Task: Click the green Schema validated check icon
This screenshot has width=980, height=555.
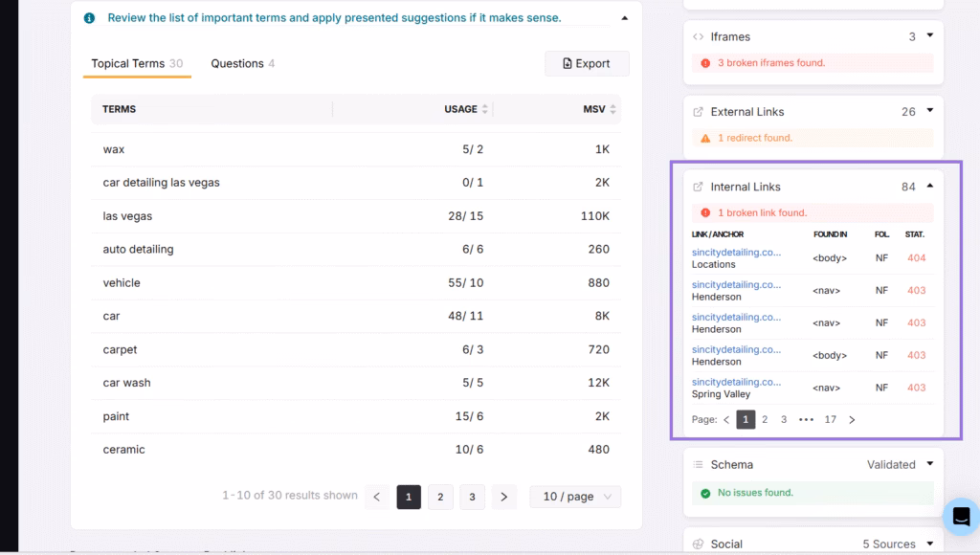Action: point(705,493)
